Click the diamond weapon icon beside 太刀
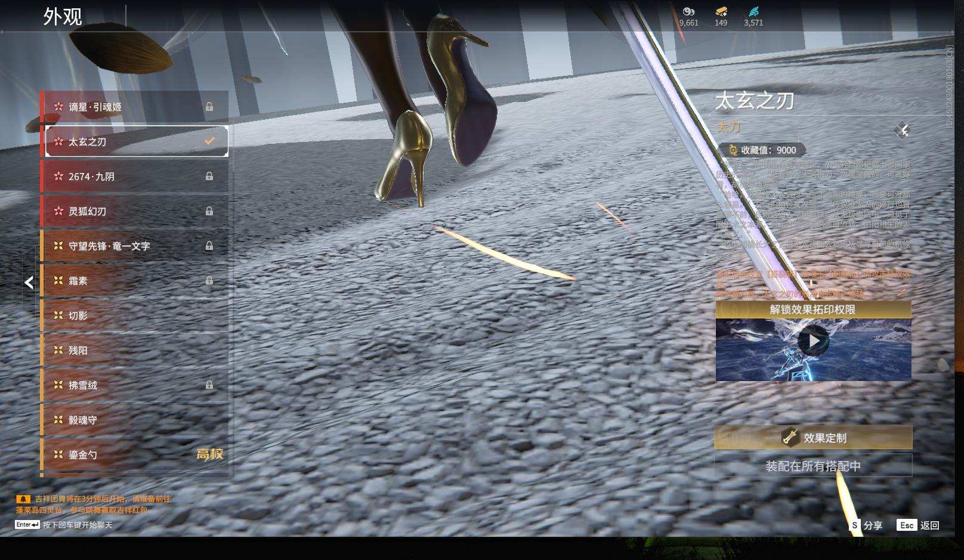Viewport: 964px width, 560px height. (x=903, y=131)
